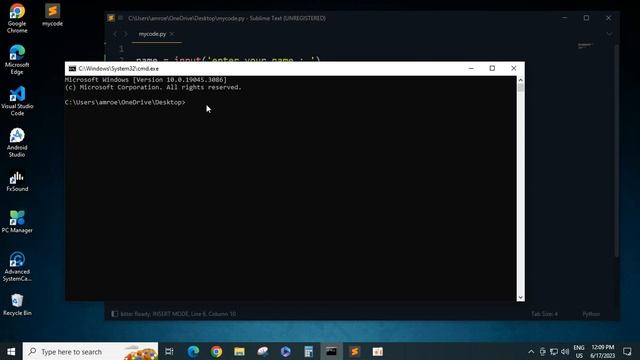Toggle Sublime Text sidebar status icon
Screen dimensions: 640x360
pos(115,314)
